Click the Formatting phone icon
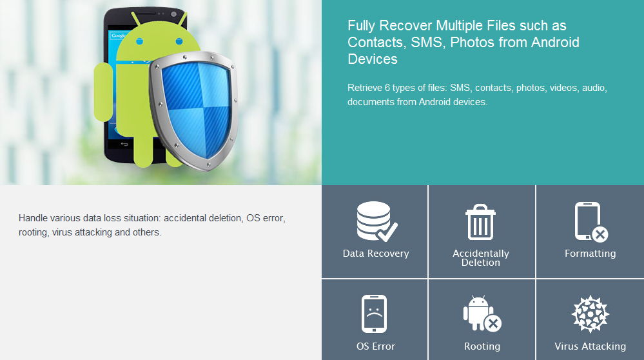The height and width of the screenshot is (360, 644). [x=591, y=221]
